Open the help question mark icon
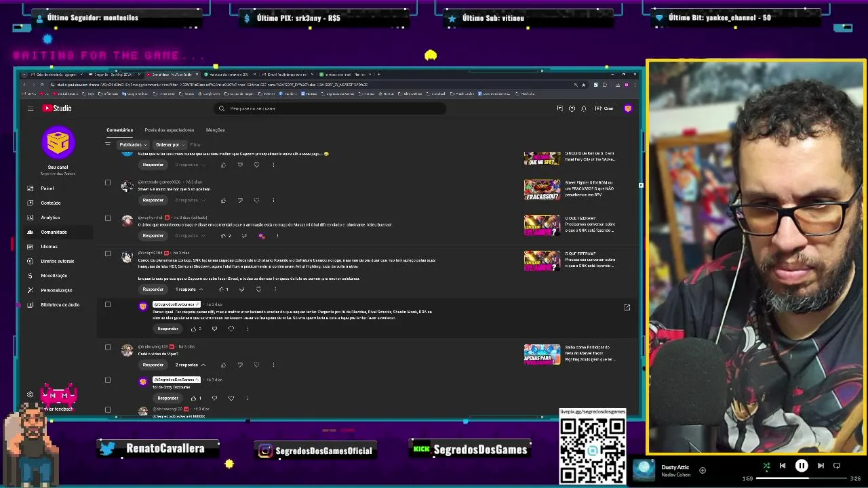Viewport: 868px width, 488px height. pos(572,108)
